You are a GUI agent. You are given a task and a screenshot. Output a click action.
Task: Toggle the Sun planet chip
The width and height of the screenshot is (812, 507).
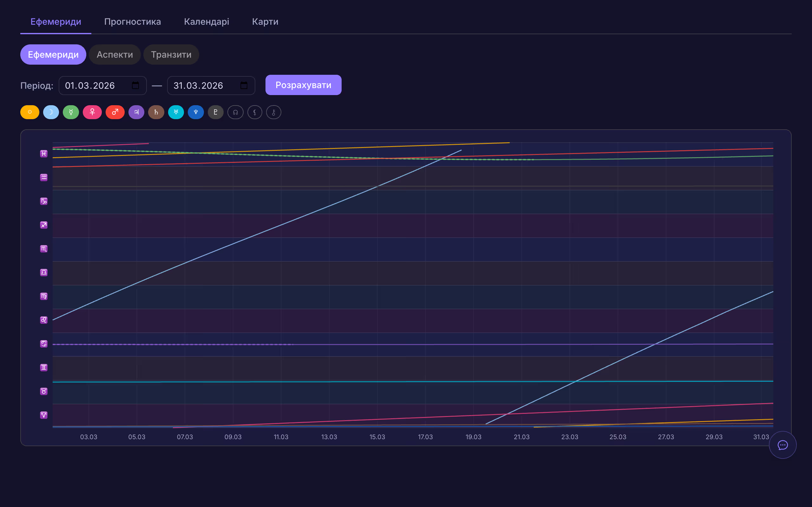29,112
